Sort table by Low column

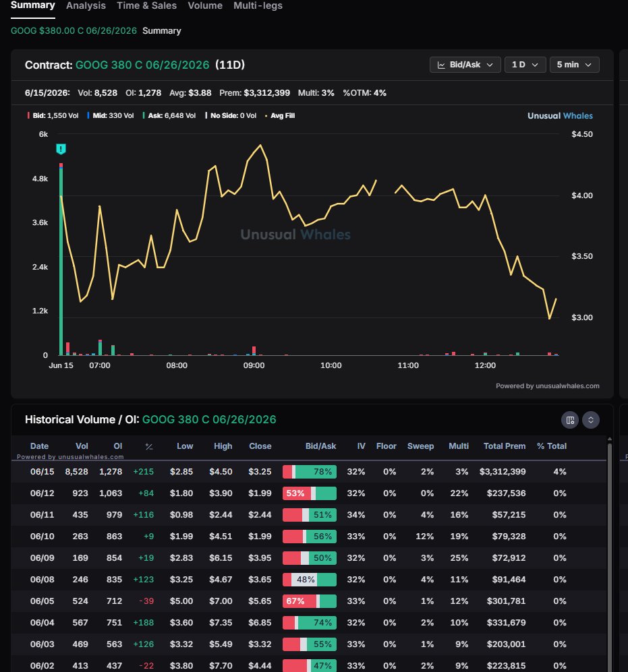(185, 446)
